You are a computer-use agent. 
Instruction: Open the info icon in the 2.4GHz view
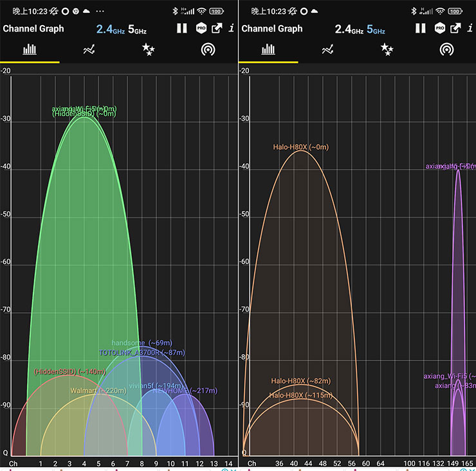point(231,28)
